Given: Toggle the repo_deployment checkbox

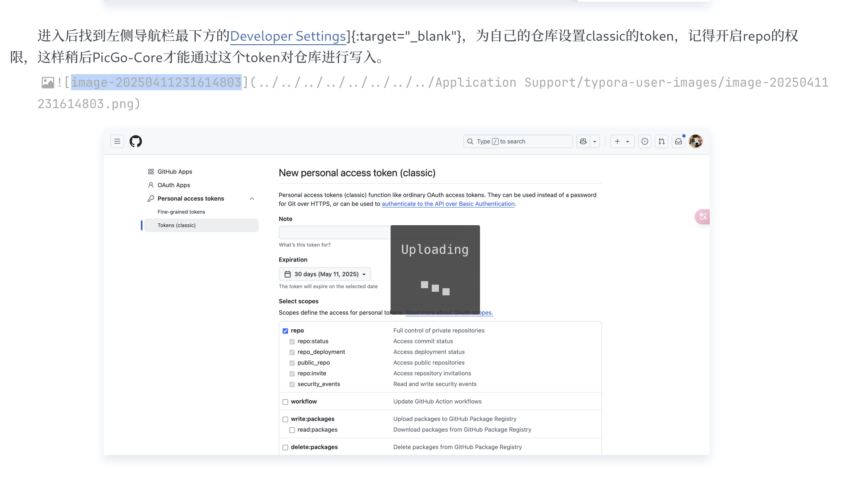Looking at the screenshot, I should pos(292,353).
